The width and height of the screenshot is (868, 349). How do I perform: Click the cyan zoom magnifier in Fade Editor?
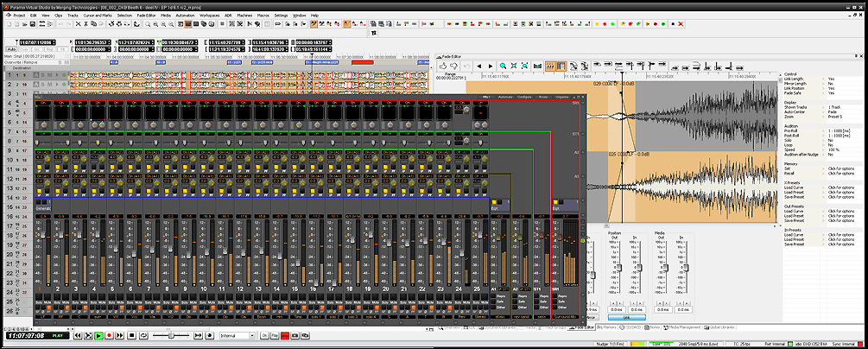[x=503, y=66]
